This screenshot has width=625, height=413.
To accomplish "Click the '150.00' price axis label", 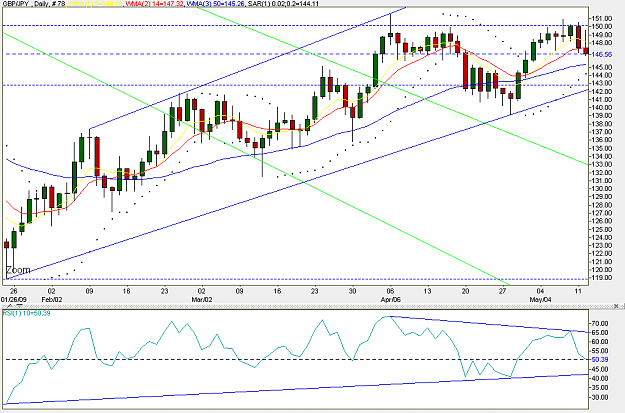I will coord(602,26).
